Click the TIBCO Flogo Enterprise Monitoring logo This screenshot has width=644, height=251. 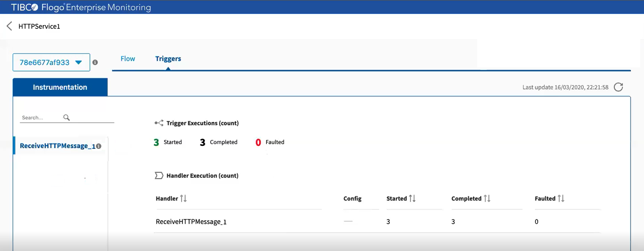[x=81, y=7]
